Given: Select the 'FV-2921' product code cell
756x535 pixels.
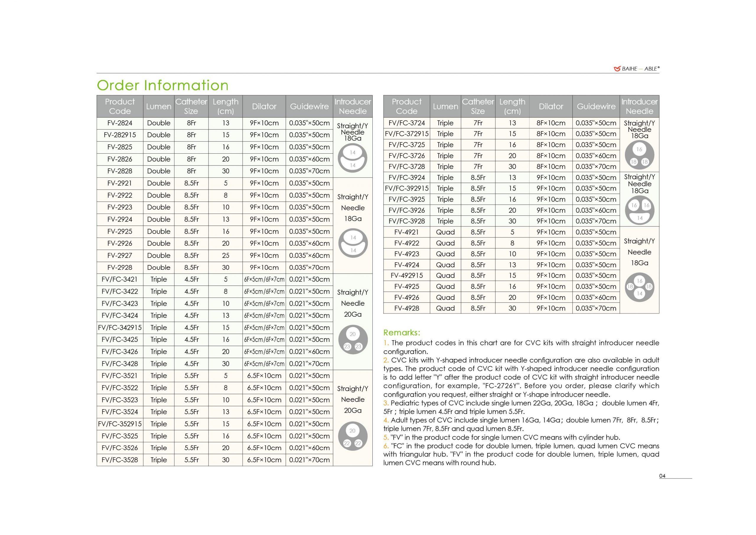Looking at the screenshot, I should [x=120, y=183].
